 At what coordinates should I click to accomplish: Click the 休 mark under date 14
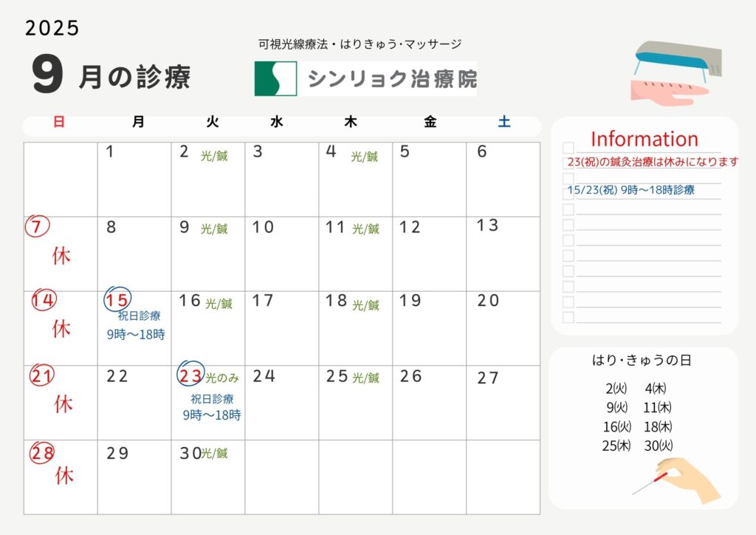(61, 329)
